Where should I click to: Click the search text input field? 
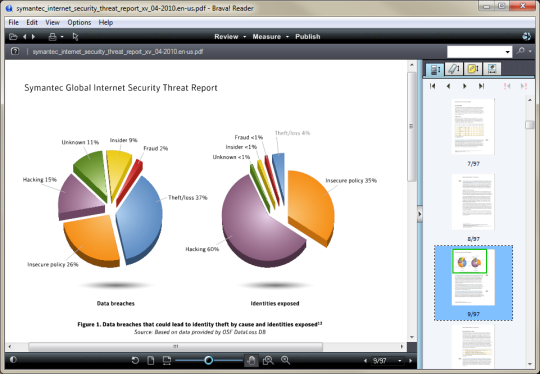tap(476, 52)
